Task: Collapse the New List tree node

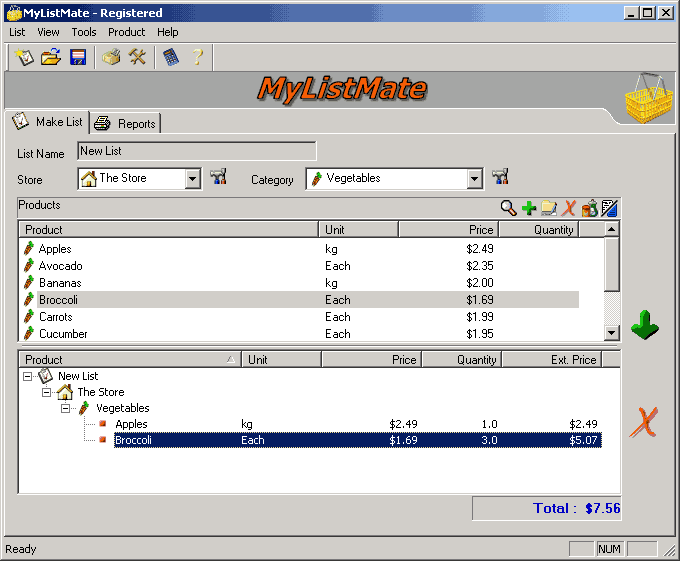Action: [27, 376]
